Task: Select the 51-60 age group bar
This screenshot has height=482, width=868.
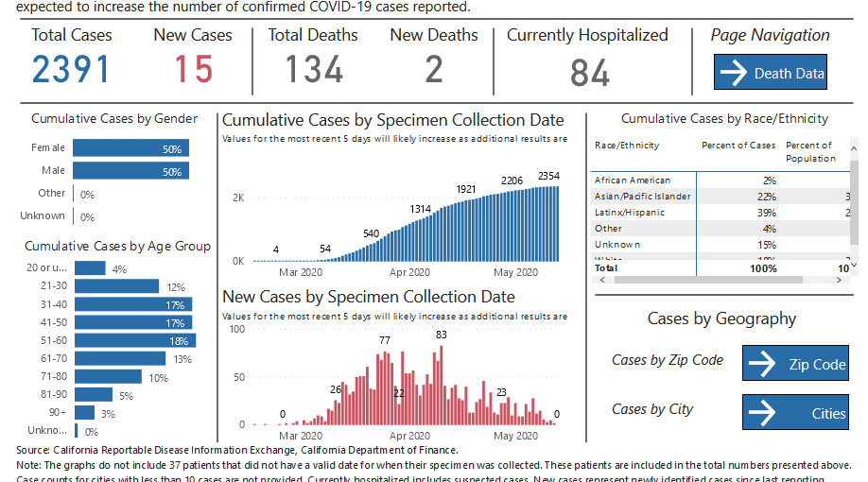Action: point(135,340)
